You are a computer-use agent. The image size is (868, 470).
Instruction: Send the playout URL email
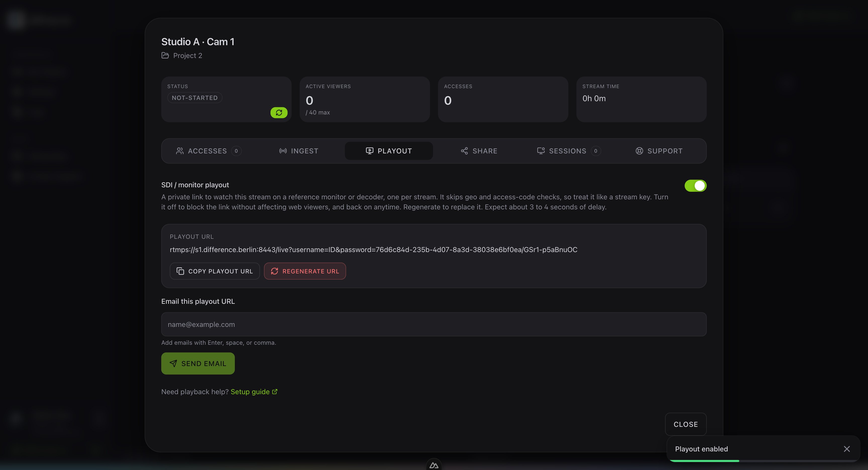tap(198, 364)
